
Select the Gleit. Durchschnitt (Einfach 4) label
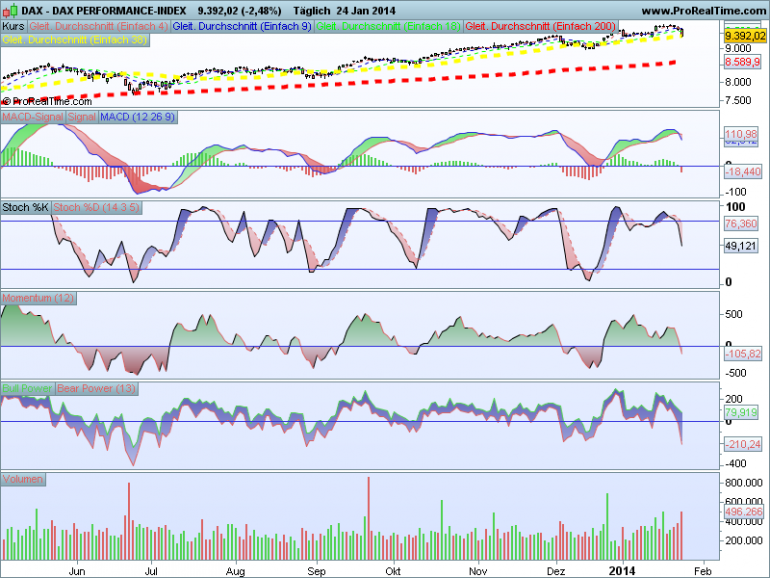click(98, 26)
